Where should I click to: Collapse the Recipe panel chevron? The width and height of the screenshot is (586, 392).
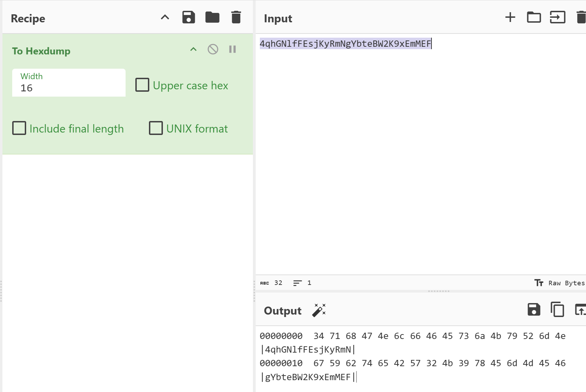click(x=165, y=17)
